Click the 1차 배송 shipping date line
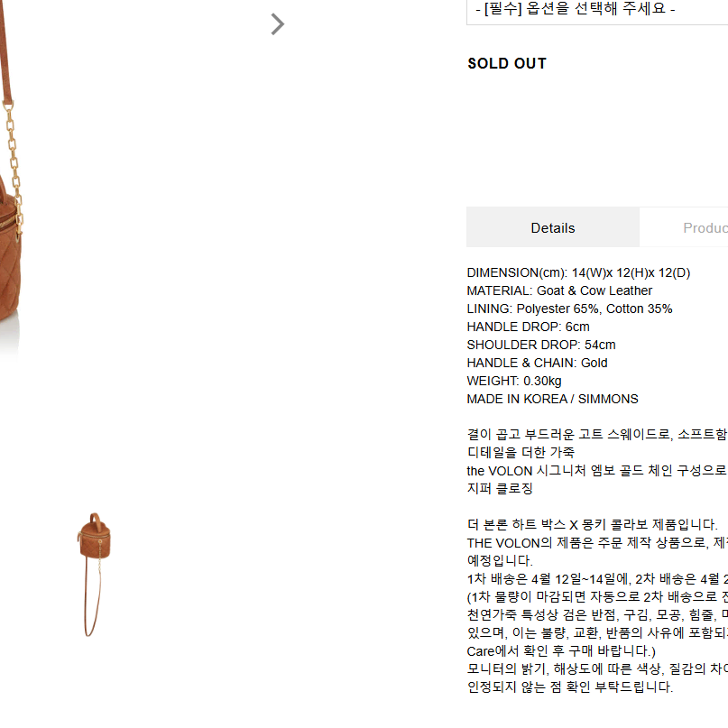 pyautogui.click(x=597, y=579)
